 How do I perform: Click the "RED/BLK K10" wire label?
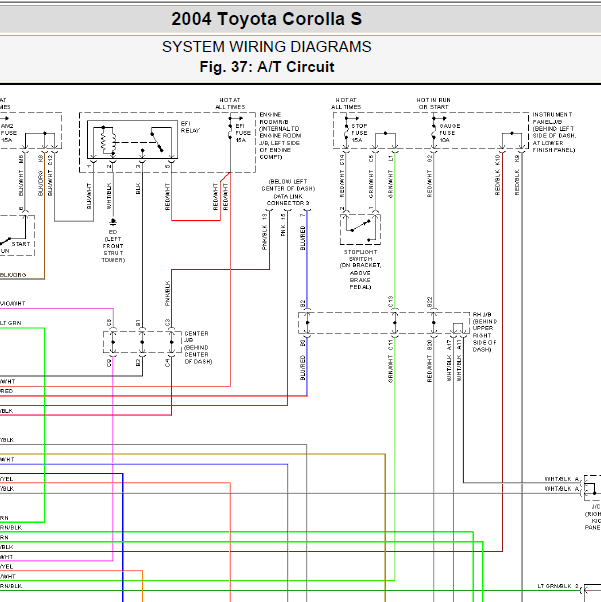coord(498,175)
